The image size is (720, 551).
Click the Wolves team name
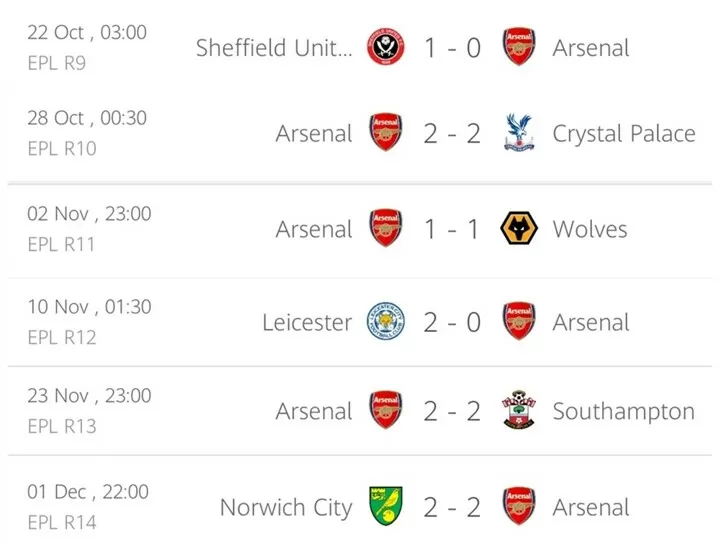point(590,229)
